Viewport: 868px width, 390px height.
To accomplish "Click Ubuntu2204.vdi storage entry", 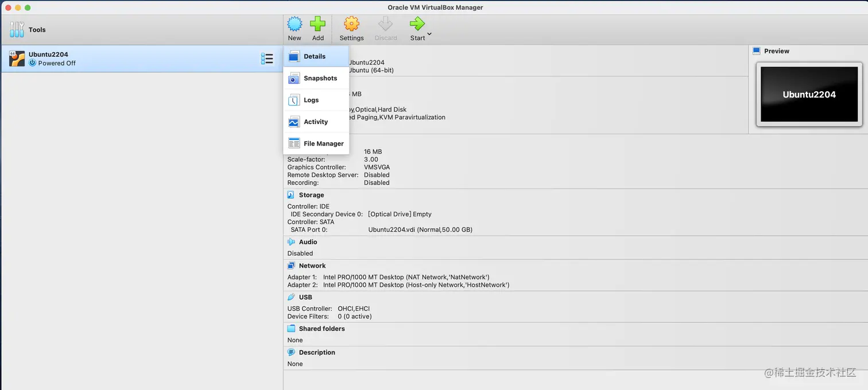I will point(420,229).
